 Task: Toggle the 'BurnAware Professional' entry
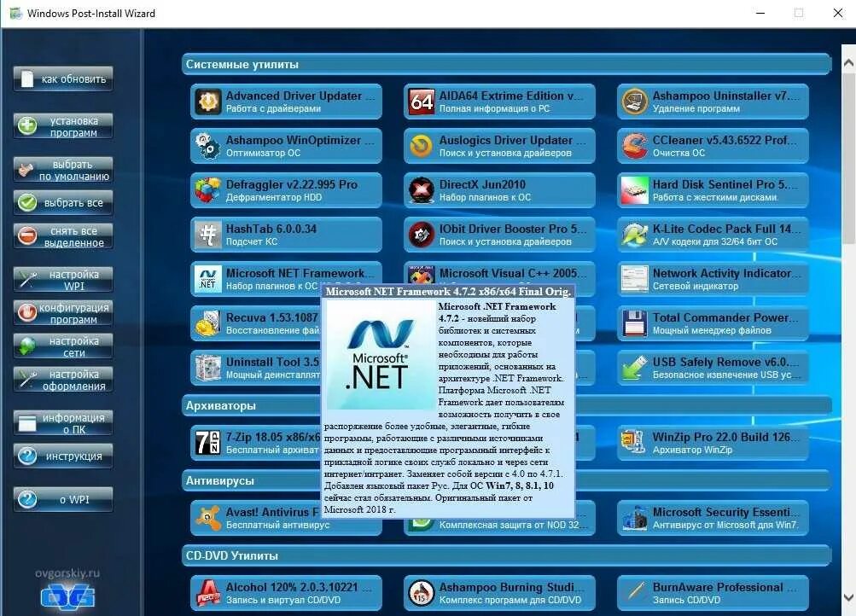coord(713,593)
